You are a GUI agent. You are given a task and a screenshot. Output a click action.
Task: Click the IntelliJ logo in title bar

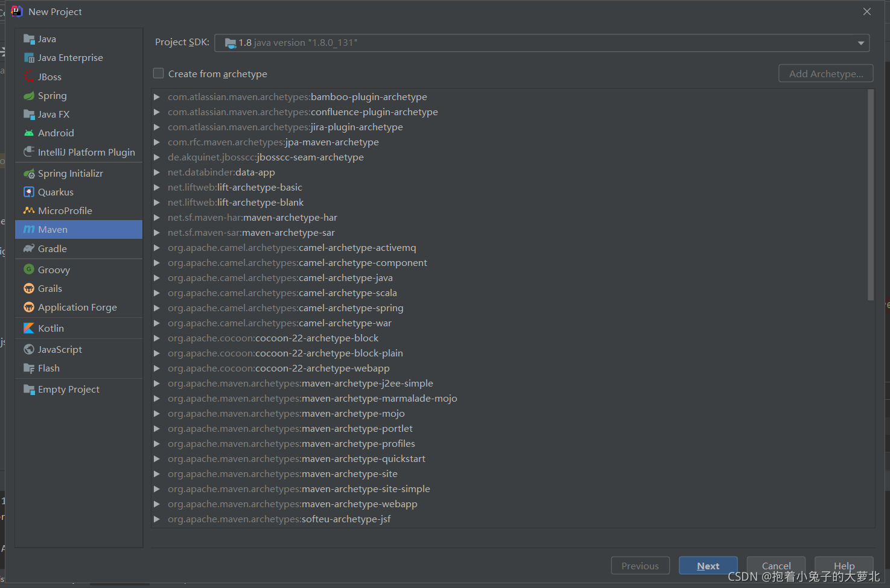pos(17,11)
